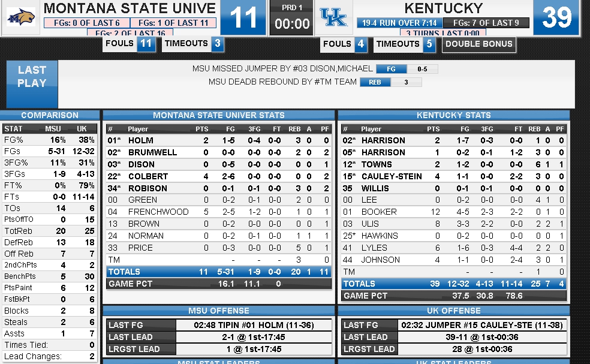Select the CAULEY-STEIN row in Kentucky stats
This screenshot has width=590, height=364.
pyautogui.click(x=453, y=176)
